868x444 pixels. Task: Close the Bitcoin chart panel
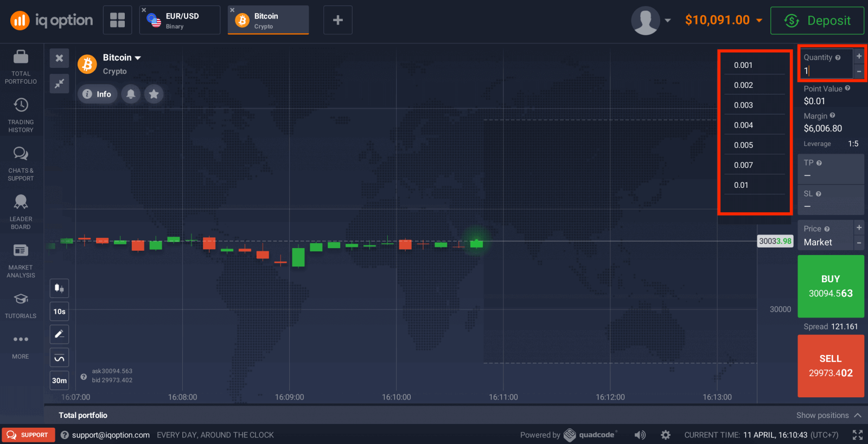coord(59,58)
